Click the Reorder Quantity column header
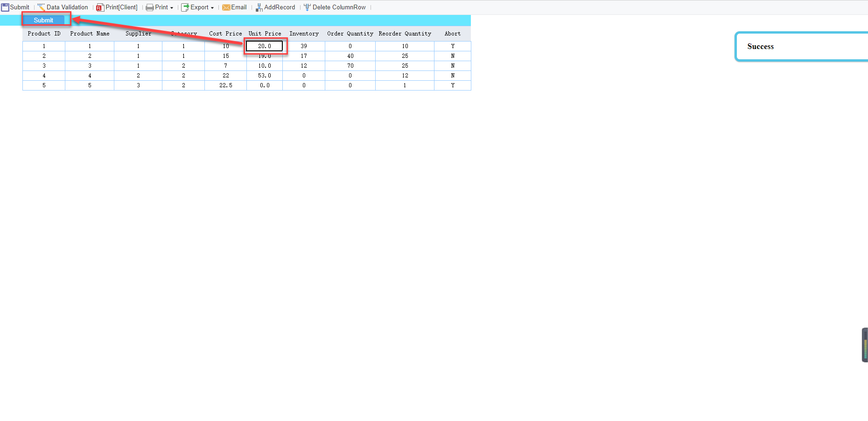The image size is (868, 421). tap(405, 34)
